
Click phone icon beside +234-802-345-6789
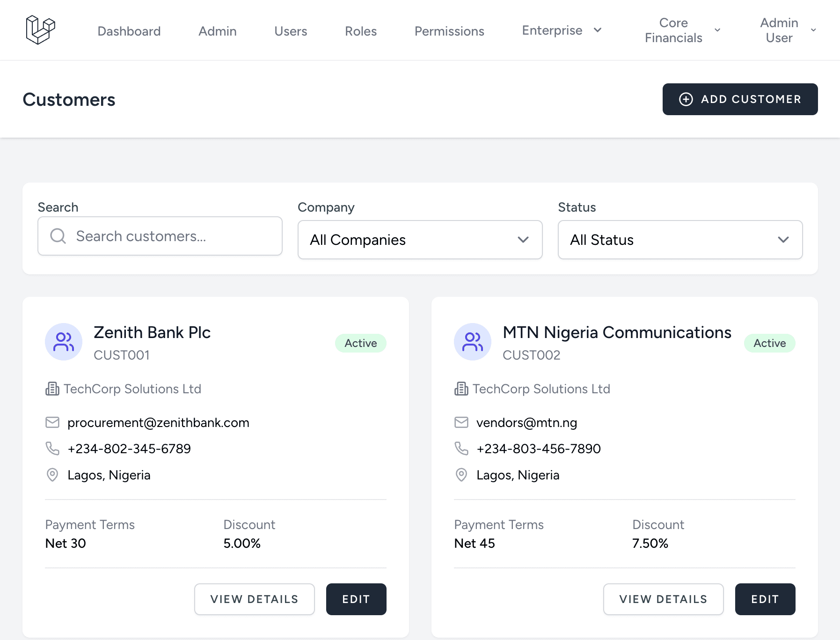pos(52,449)
